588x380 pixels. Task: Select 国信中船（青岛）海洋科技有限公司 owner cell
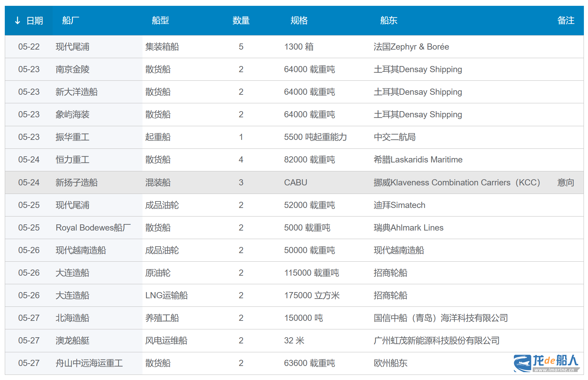(x=440, y=318)
